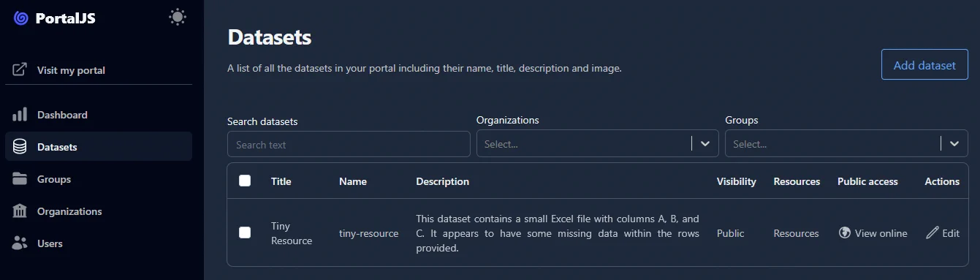Viewport: 980px width, 280px height.
Task: Click the tiny-resource name cell
Action: pyautogui.click(x=369, y=233)
